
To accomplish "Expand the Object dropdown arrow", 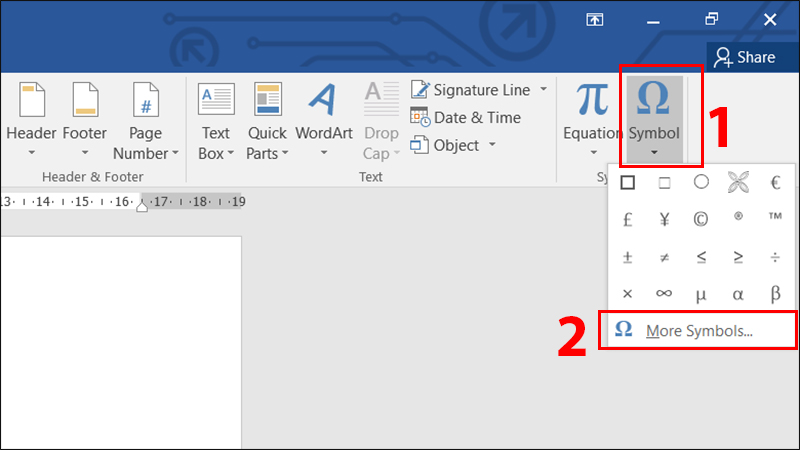I will [x=492, y=145].
